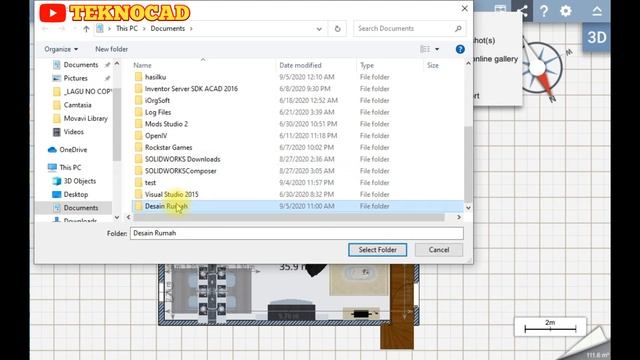Click the search magnifier icon
Viewport: 640px width, 360px height.
coord(458,29)
